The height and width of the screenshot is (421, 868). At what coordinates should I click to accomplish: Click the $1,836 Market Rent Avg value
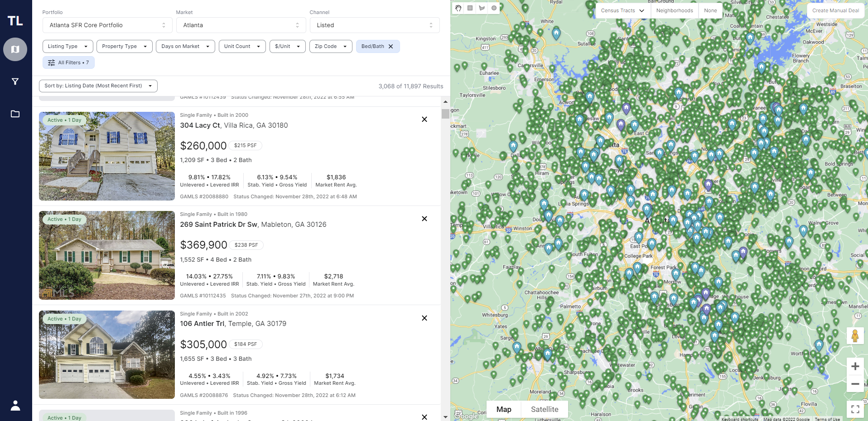pos(336,177)
